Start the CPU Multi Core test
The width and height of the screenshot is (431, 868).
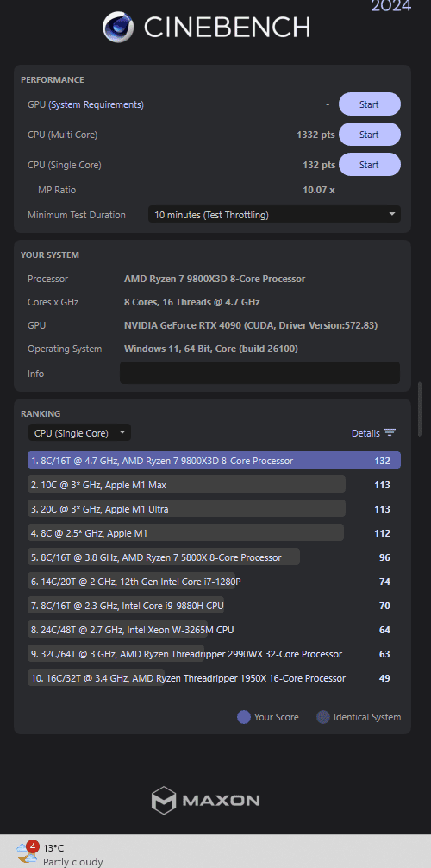[x=369, y=135]
